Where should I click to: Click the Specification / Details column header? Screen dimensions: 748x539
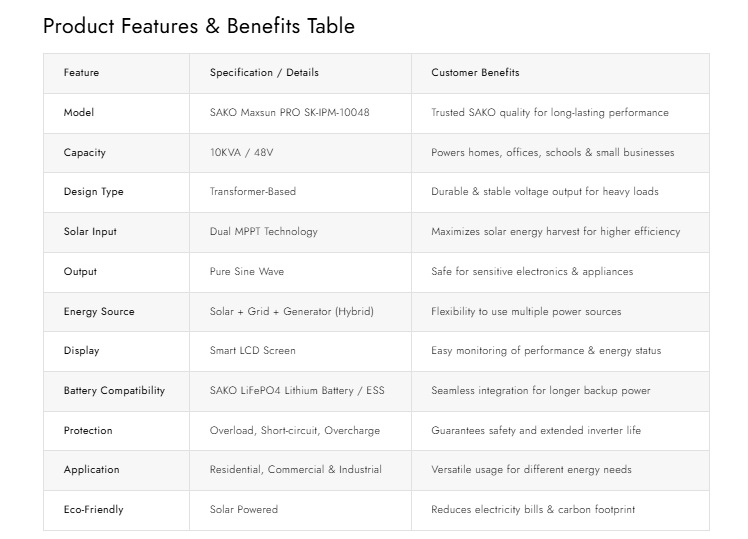264,73
